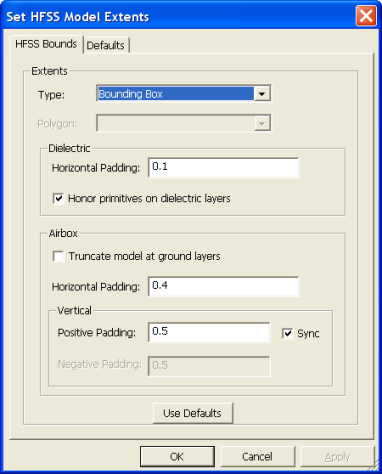This screenshot has width=382, height=474.
Task: Click the disabled Apply button
Action: (337, 456)
